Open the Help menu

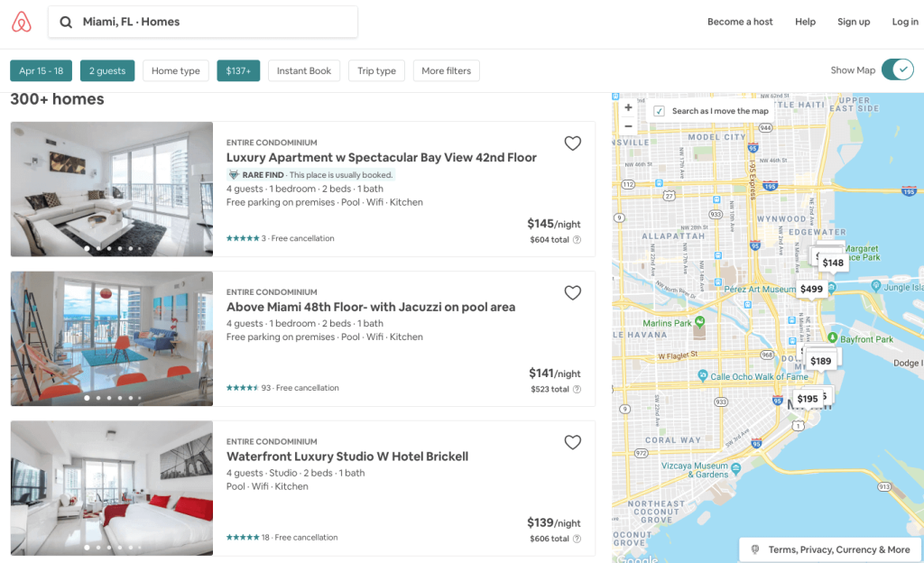(805, 22)
